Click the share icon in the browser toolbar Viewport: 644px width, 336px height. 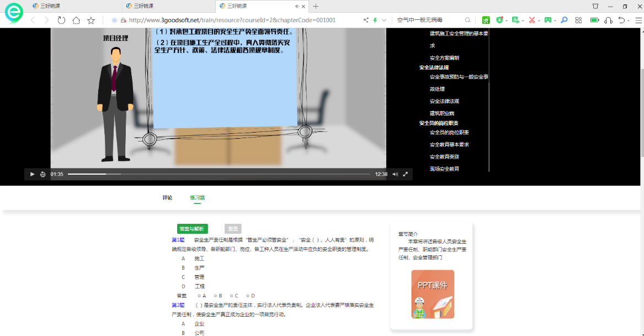pyautogui.click(x=366, y=19)
